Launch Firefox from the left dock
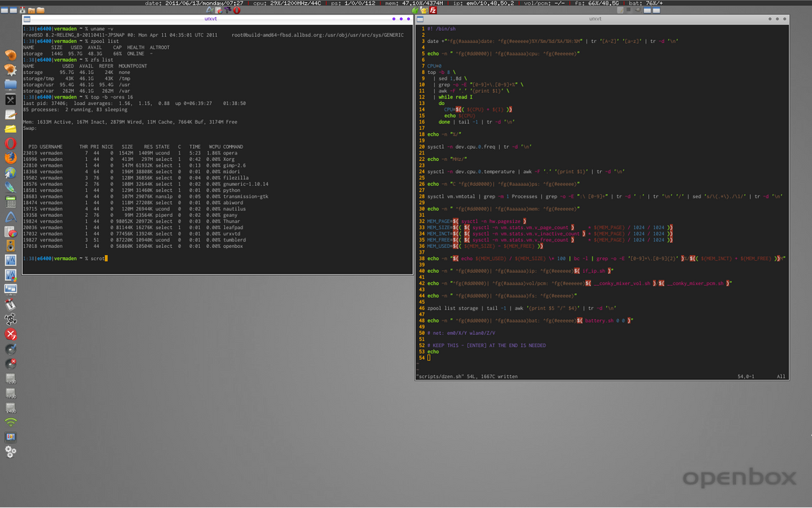Image resolution: width=812 pixels, height=508 pixels. tap(10, 158)
